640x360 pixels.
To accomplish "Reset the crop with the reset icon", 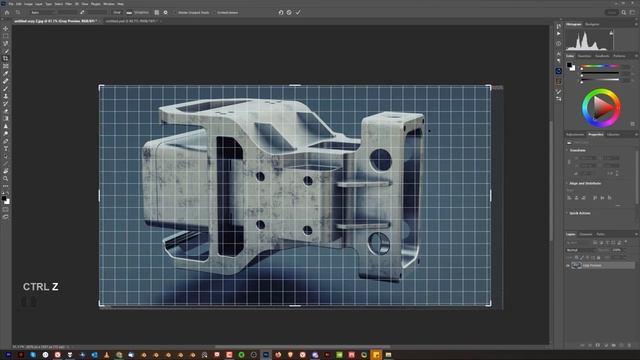I will coord(281,13).
